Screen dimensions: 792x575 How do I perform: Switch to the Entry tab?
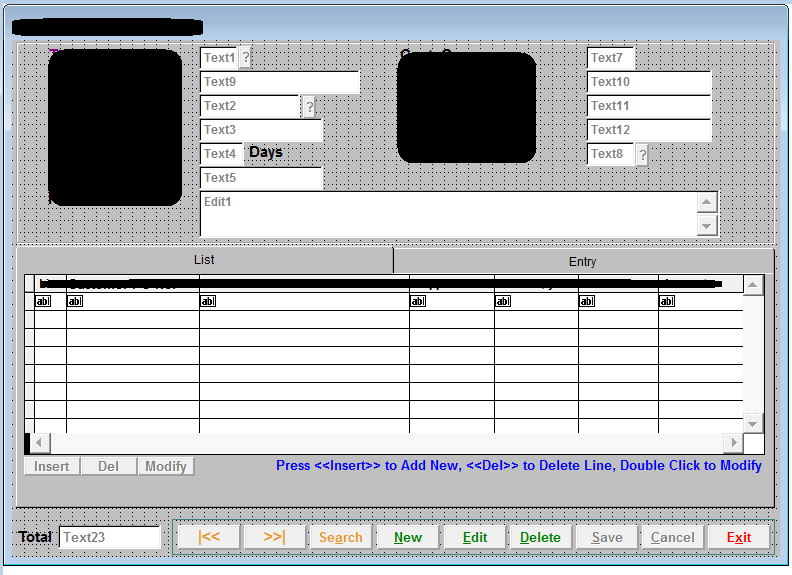(583, 262)
